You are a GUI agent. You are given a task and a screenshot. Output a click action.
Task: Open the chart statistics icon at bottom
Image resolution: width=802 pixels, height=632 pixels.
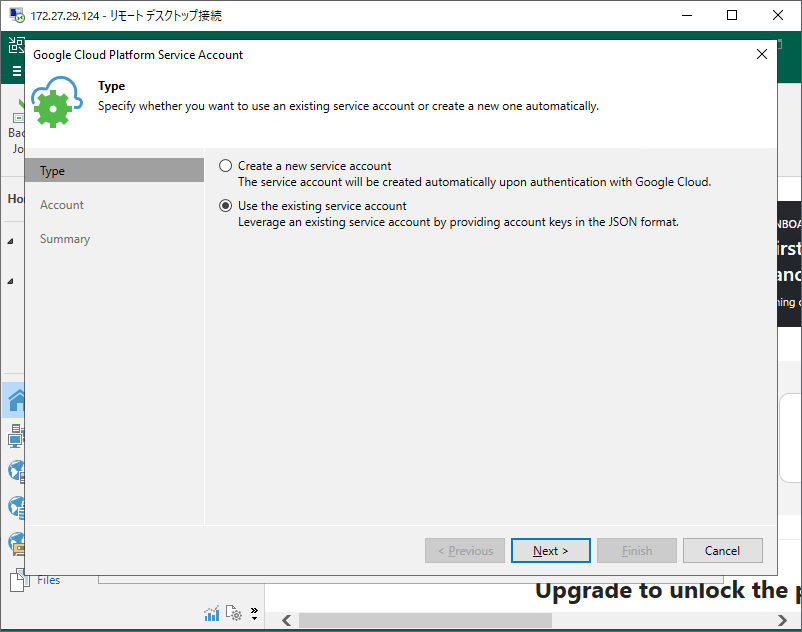(x=211, y=613)
